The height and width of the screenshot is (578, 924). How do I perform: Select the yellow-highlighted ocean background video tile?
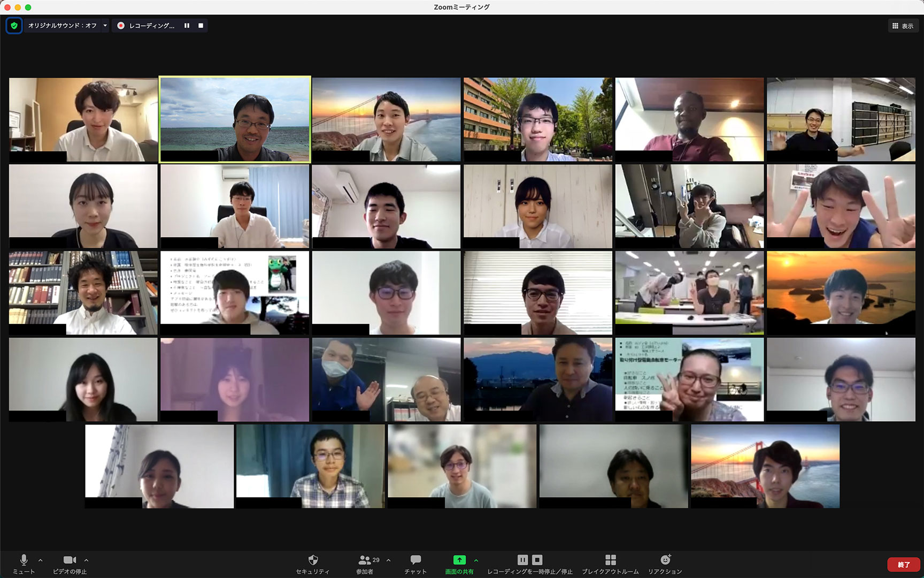coord(235,119)
